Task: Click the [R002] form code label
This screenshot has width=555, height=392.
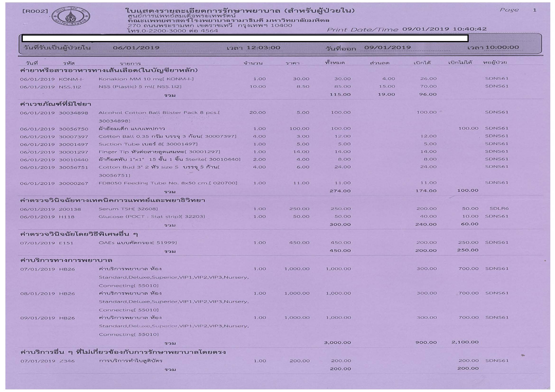Action: pyautogui.click(x=35, y=11)
